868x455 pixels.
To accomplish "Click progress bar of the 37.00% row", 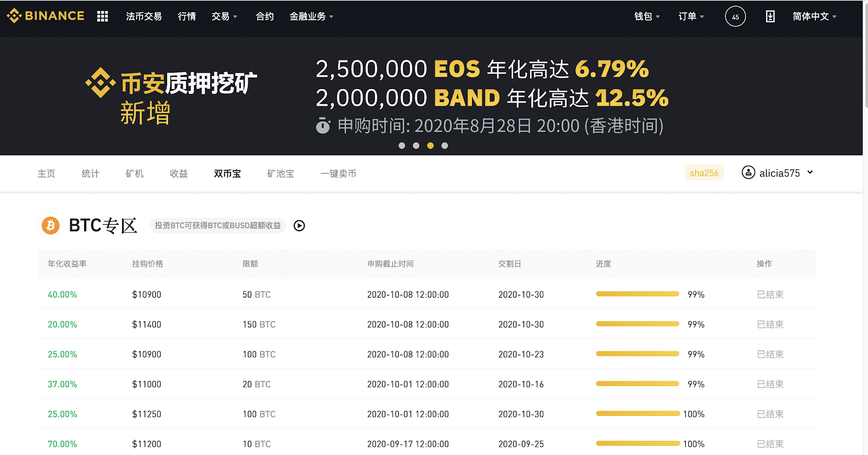I will [637, 383].
